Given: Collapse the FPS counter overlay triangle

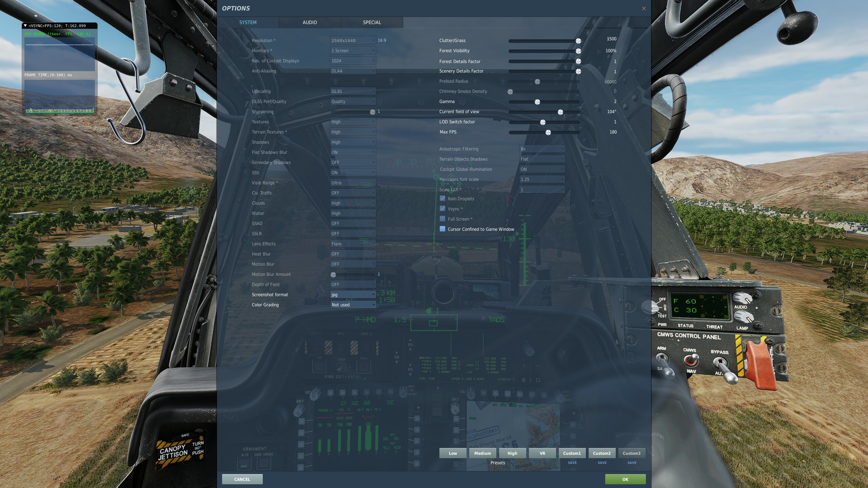Looking at the screenshot, I should pos(25,26).
